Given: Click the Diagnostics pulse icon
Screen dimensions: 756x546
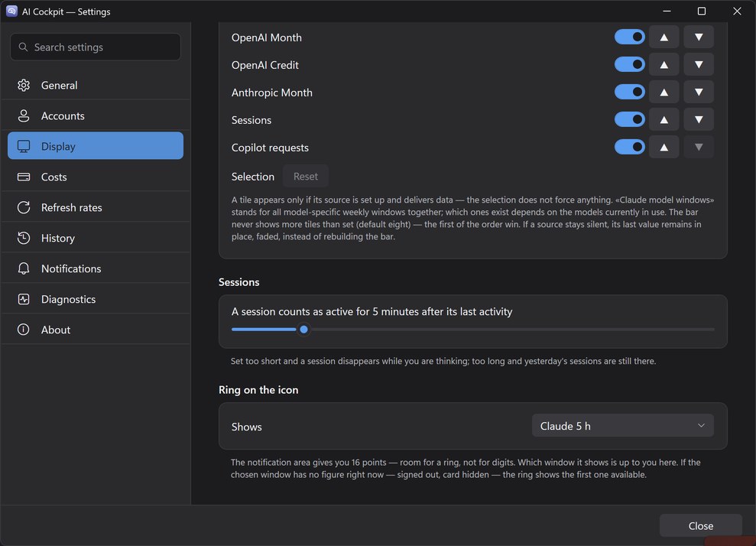Looking at the screenshot, I should (24, 299).
